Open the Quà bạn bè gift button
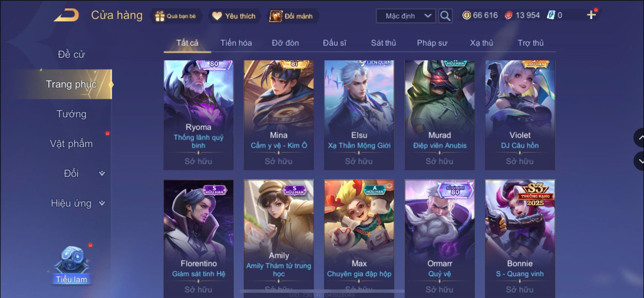644x298 pixels. click(x=176, y=16)
